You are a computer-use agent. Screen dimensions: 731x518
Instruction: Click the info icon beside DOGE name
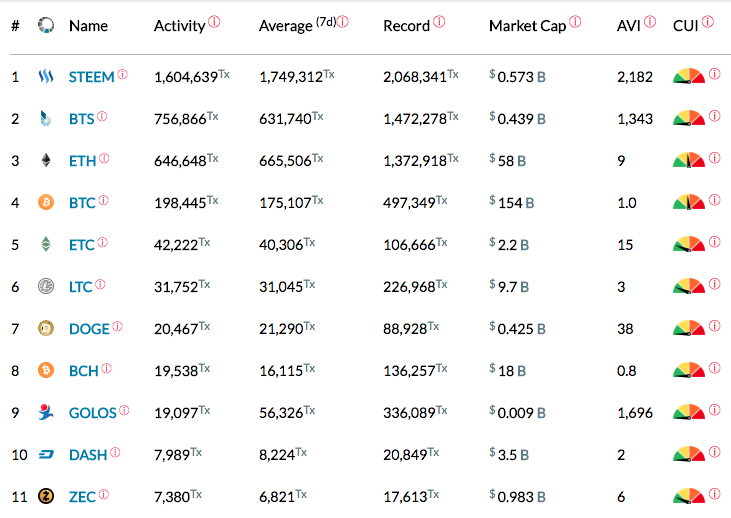pos(117,326)
